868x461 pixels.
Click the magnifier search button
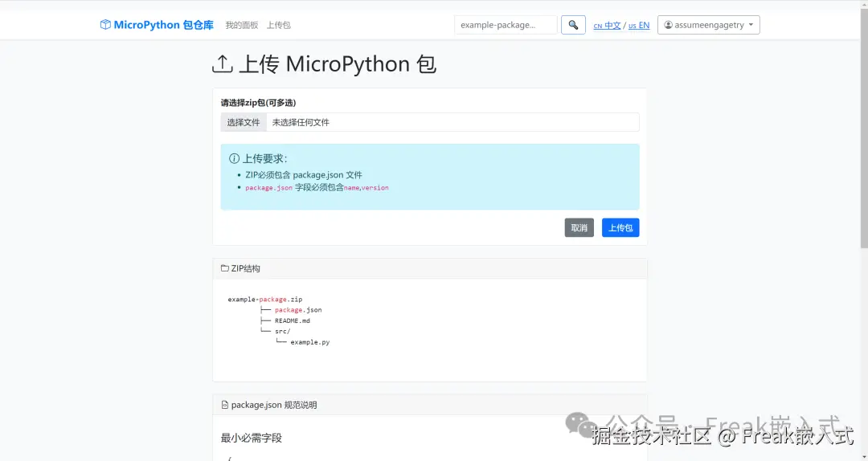pos(573,25)
